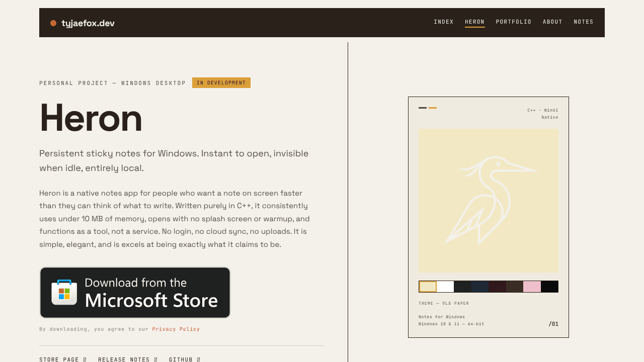Open the Privacy Policy link
Screen dimensions: 644x362
point(176,329)
